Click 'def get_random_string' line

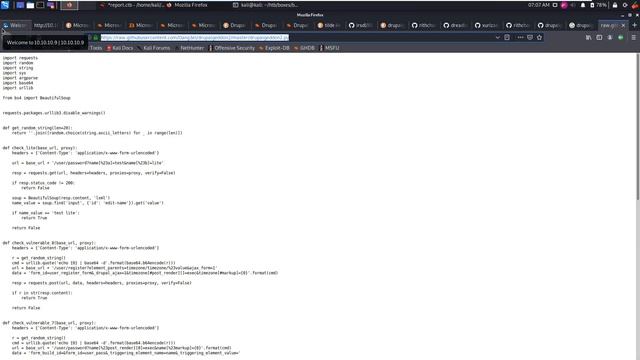(x=37, y=128)
